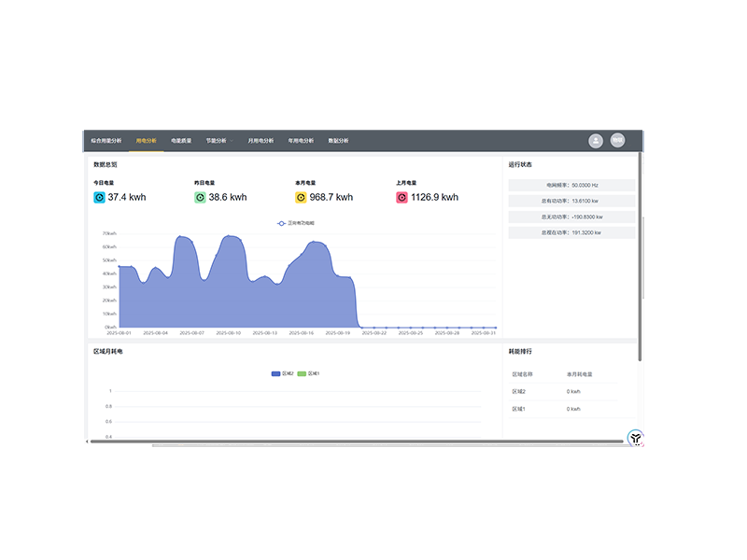The width and height of the screenshot is (747, 560).
Task: Click the floating widget icon at bottom right
Action: (635, 437)
